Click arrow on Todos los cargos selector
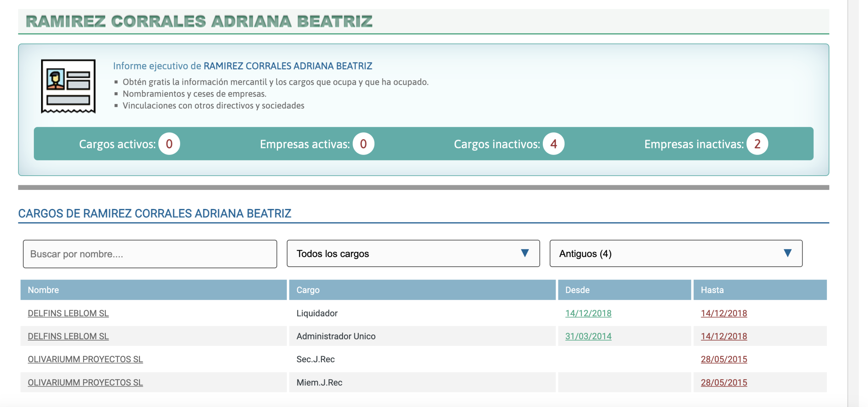The width and height of the screenshot is (868, 407). point(525,253)
